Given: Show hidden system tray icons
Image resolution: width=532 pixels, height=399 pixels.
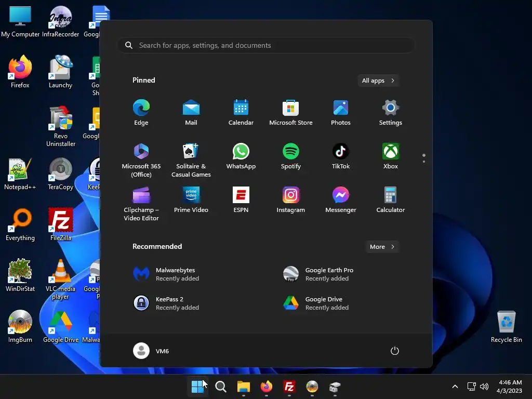Looking at the screenshot, I should click(455, 387).
